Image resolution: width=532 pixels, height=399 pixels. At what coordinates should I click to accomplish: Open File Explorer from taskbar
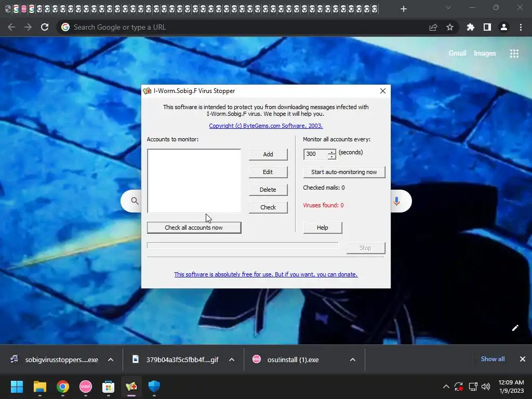click(39, 387)
